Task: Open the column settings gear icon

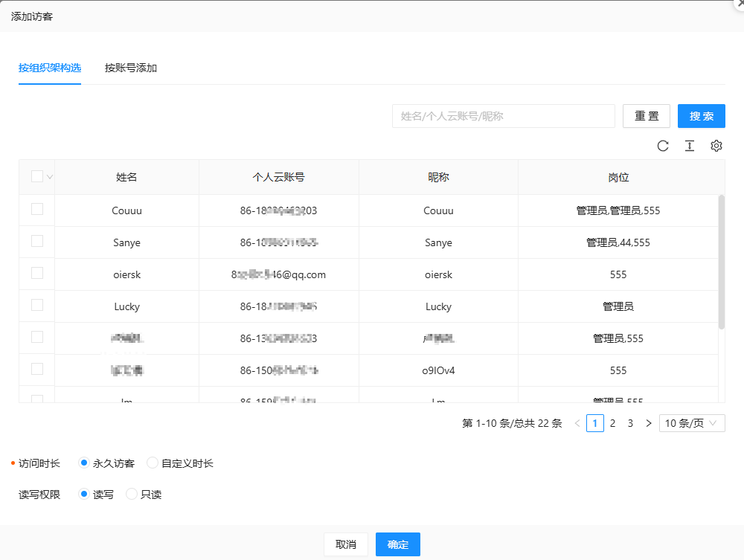Action: 716,146
